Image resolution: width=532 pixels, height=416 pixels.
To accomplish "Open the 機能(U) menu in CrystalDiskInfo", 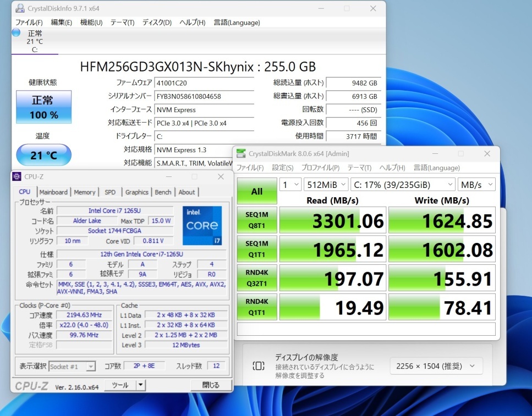I will tap(91, 23).
